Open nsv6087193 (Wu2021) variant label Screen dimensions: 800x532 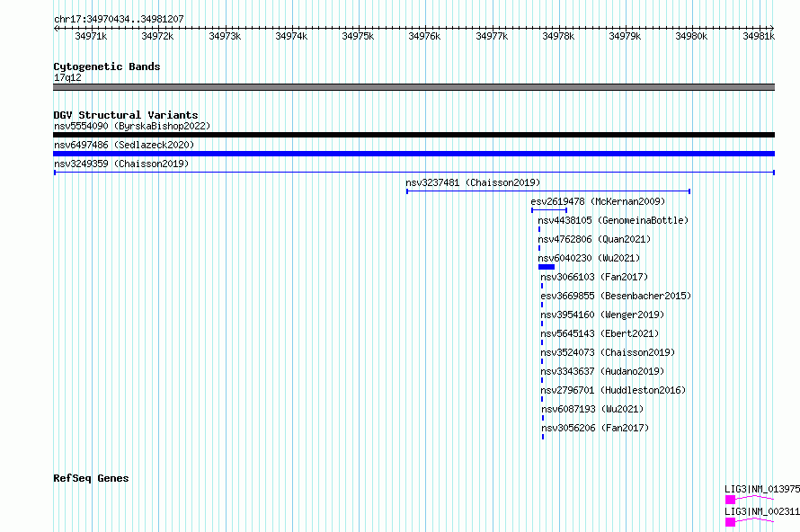tap(592, 409)
